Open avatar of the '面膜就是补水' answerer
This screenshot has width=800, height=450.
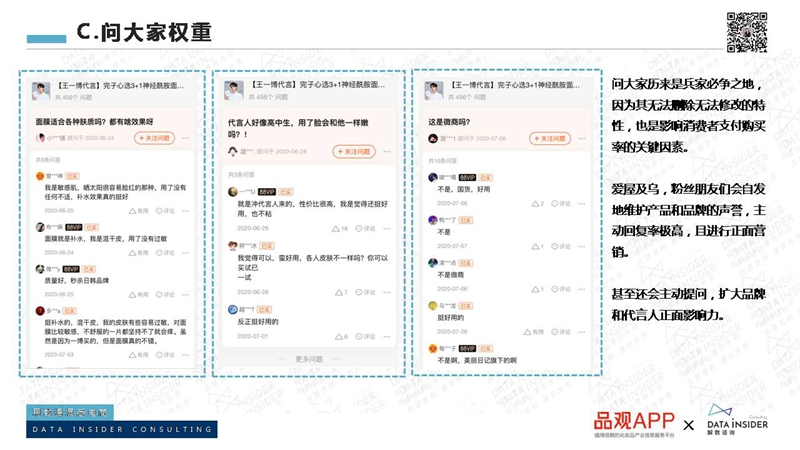pos(40,227)
